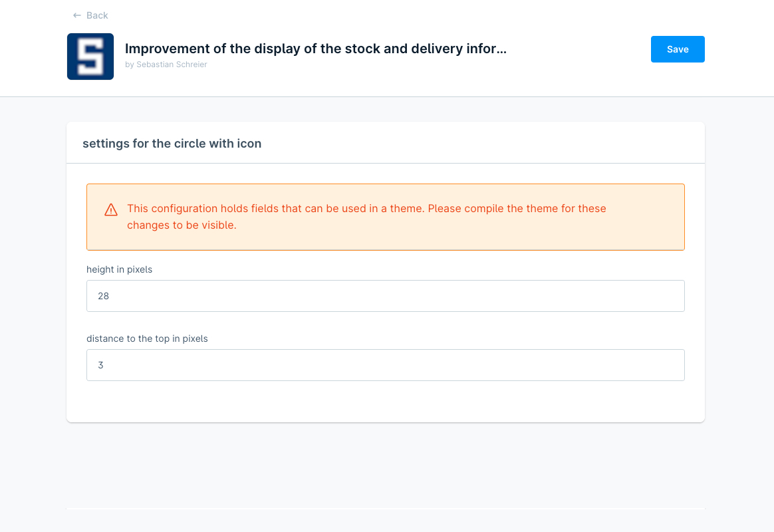774x532 pixels.
Task: Click the gray page background below the settings card
Action: [x=386, y=465]
